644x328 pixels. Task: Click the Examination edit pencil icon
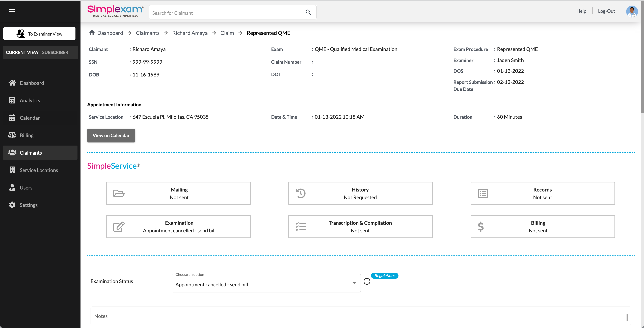[x=119, y=227]
